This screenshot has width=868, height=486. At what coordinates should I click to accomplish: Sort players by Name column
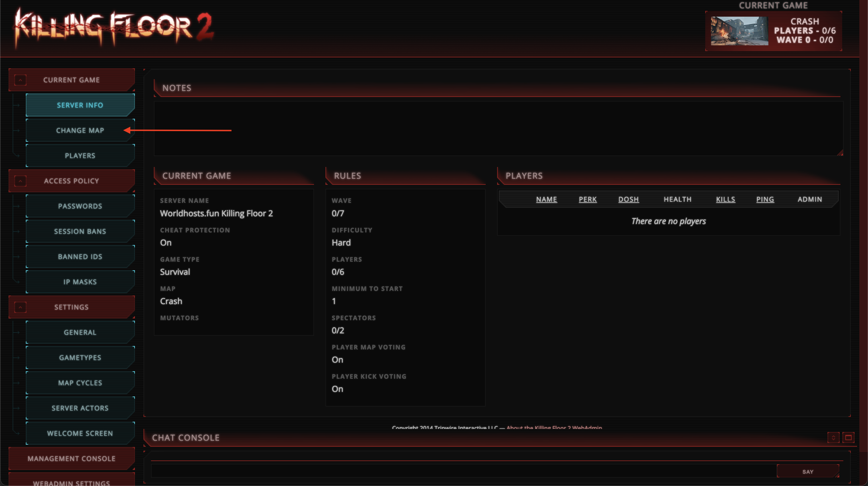click(x=546, y=199)
